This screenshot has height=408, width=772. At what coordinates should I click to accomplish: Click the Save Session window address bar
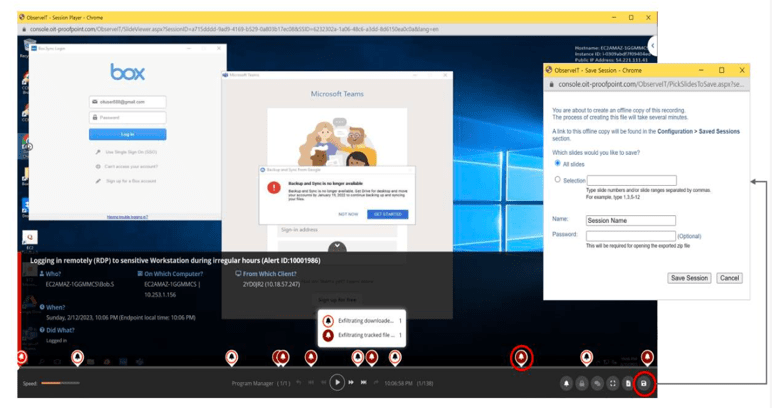646,84
